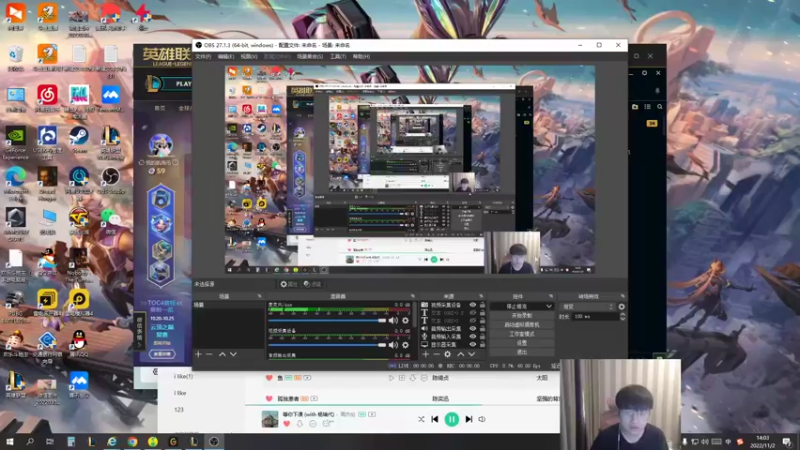Skip to previous track in music player
This screenshot has height=450, width=800.
click(x=435, y=419)
